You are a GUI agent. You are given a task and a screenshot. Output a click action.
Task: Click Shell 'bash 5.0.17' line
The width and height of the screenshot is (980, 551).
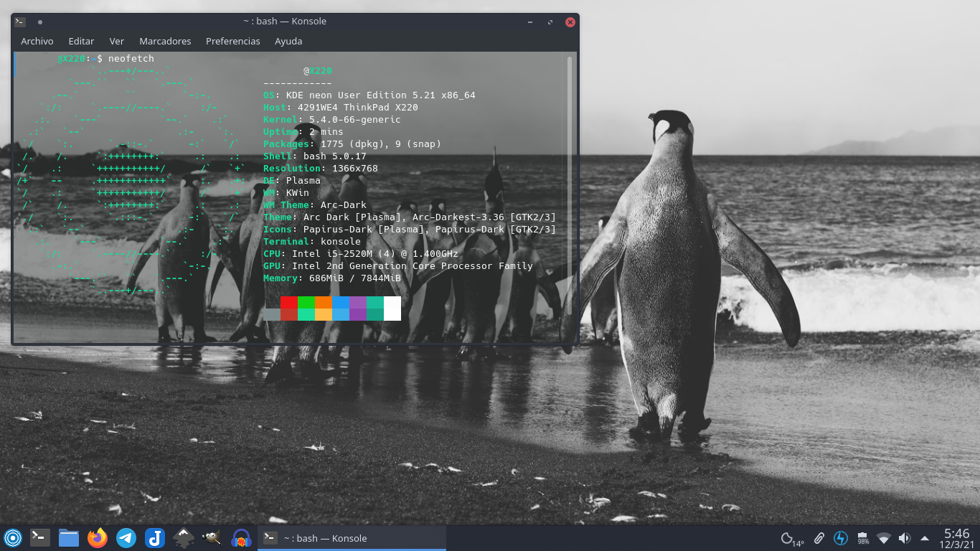(x=315, y=156)
